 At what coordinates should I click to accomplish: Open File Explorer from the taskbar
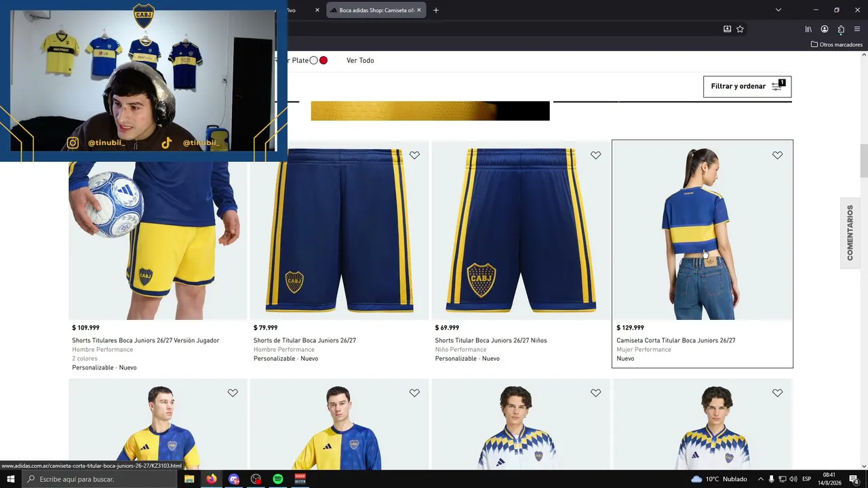[189, 479]
